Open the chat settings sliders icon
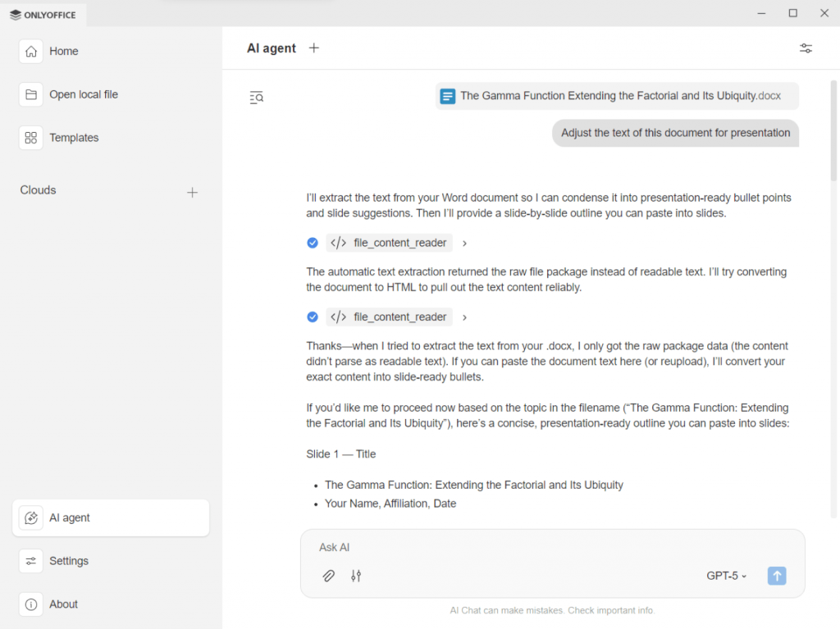Image resolution: width=840 pixels, height=629 pixels. [x=806, y=48]
